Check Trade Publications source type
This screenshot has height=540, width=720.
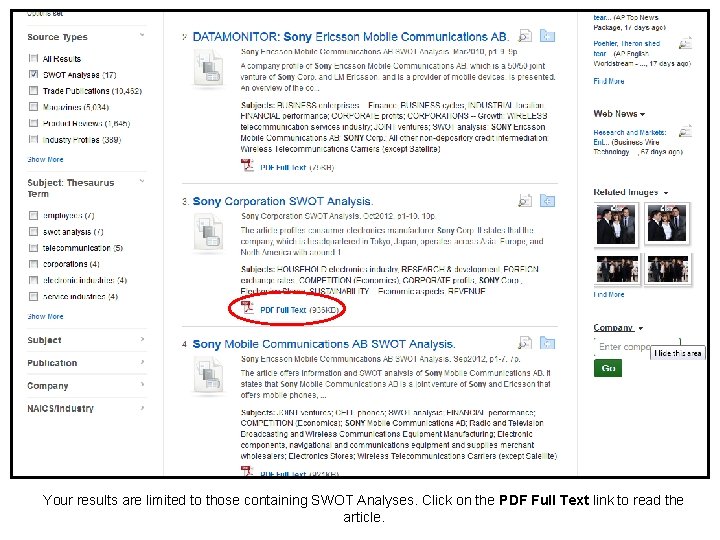tap(33, 90)
